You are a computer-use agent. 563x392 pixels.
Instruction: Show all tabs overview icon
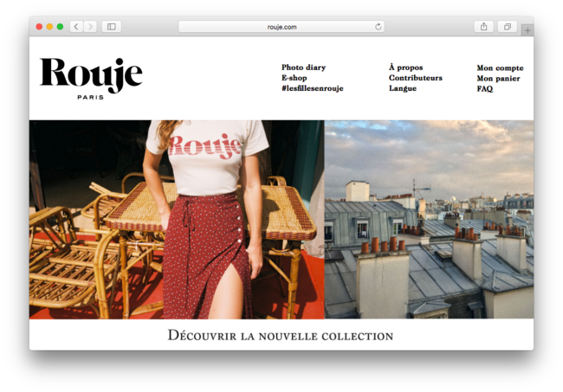coord(508,27)
